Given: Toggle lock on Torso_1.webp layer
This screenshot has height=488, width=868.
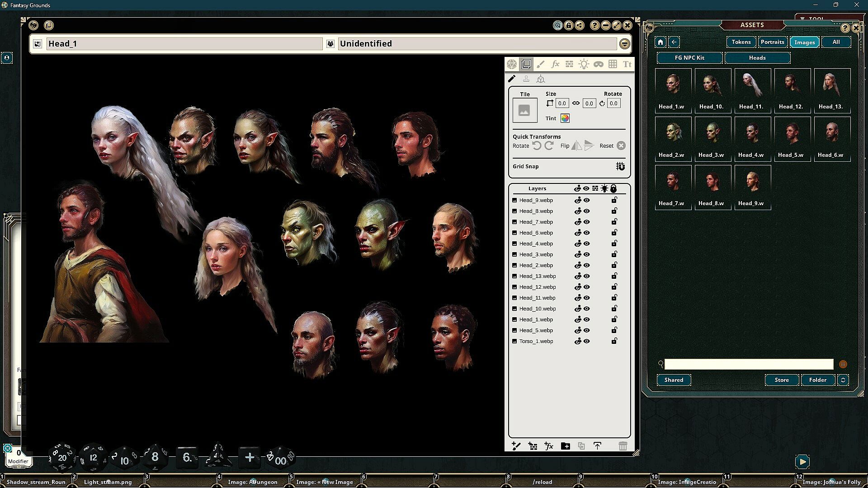Looking at the screenshot, I should click(x=614, y=341).
